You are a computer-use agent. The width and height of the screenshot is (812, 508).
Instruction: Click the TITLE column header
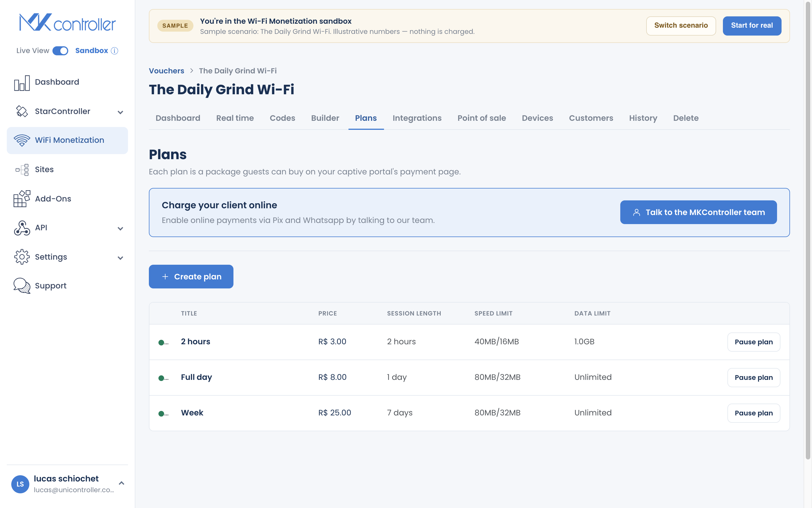pyautogui.click(x=189, y=314)
